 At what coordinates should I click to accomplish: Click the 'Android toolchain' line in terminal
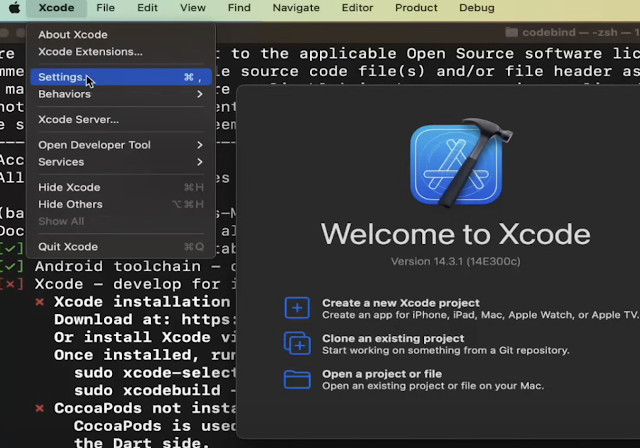136,266
